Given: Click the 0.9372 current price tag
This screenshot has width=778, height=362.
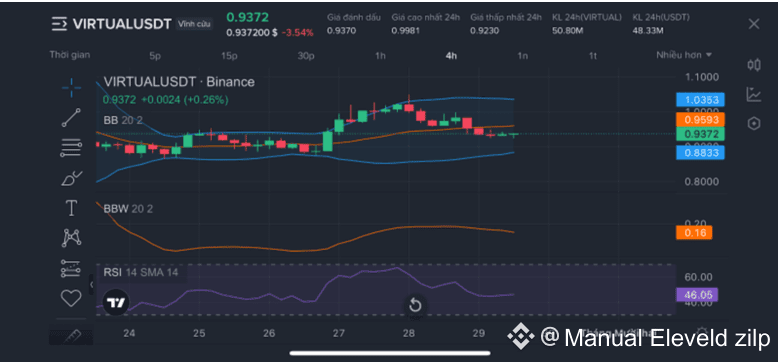Looking at the screenshot, I should coord(700,134).
